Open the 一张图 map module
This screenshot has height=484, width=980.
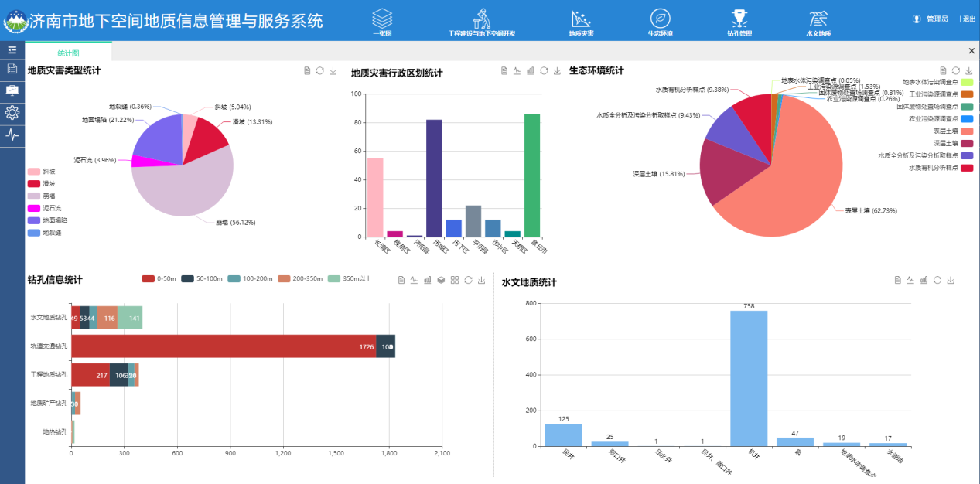click(x=382, y=22)
